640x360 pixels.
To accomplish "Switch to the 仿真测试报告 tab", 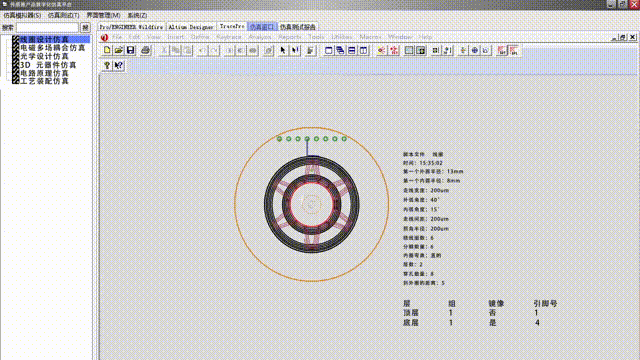I will (x=298, y=27).
